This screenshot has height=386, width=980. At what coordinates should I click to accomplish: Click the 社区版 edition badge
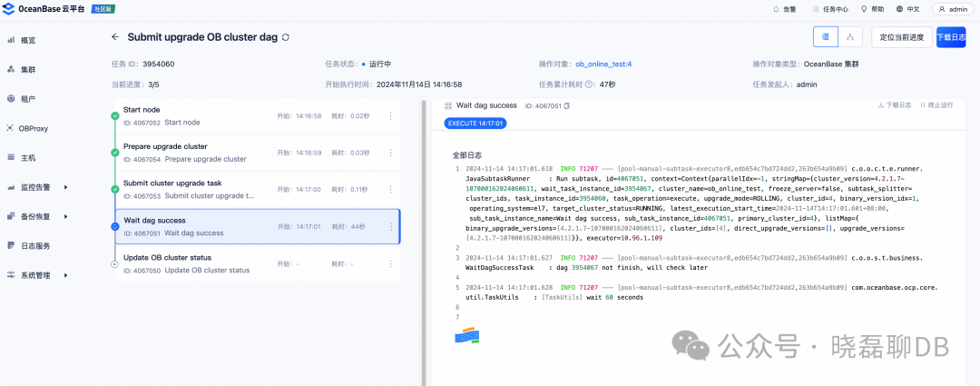pos(103,9)
